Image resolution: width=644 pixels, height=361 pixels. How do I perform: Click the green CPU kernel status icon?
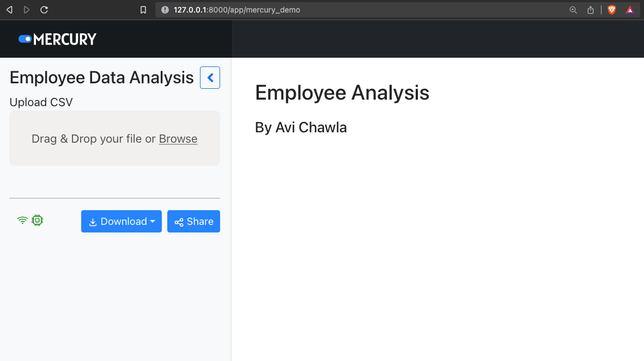click(37, 221)
